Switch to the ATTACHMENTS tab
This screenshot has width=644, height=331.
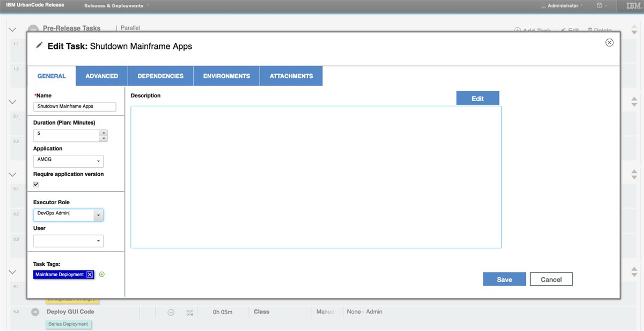[291, 76]
